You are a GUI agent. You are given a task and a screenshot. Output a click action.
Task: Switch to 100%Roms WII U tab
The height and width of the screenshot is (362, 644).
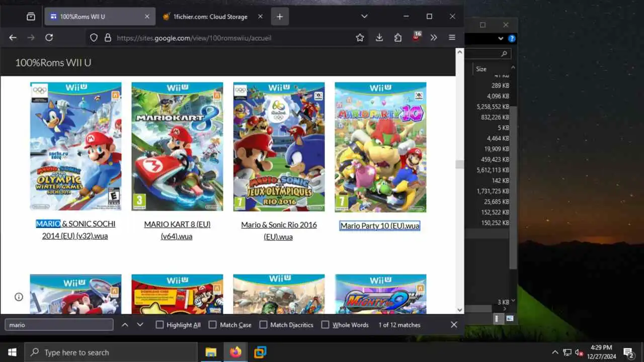click(x=100, y=17)
